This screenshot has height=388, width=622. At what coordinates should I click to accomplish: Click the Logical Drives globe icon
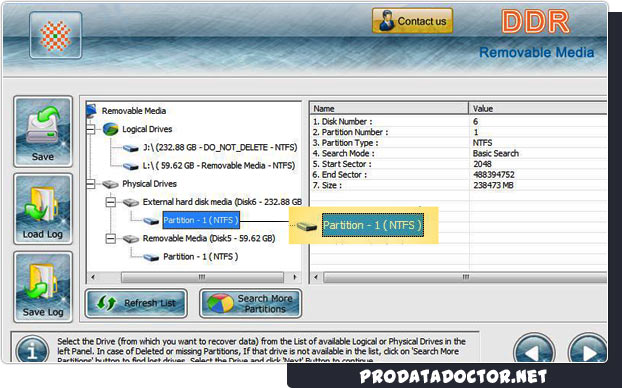click(110, 129)
